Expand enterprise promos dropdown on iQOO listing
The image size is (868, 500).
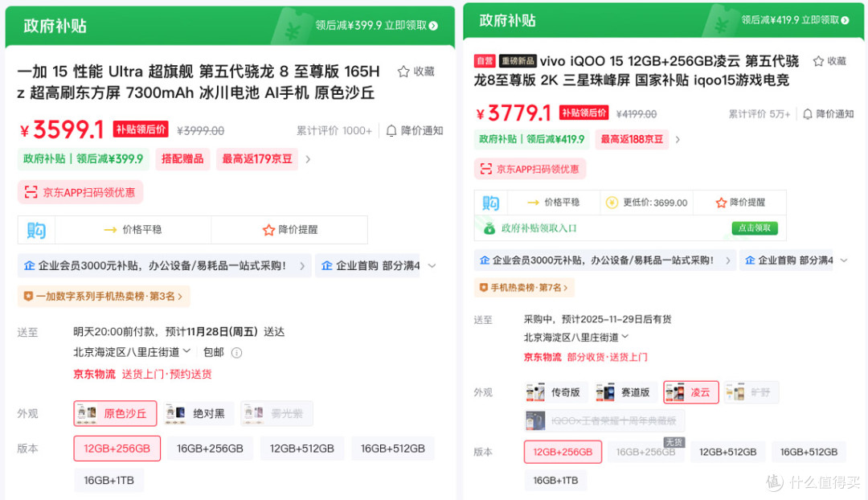(x=844, y=260)
